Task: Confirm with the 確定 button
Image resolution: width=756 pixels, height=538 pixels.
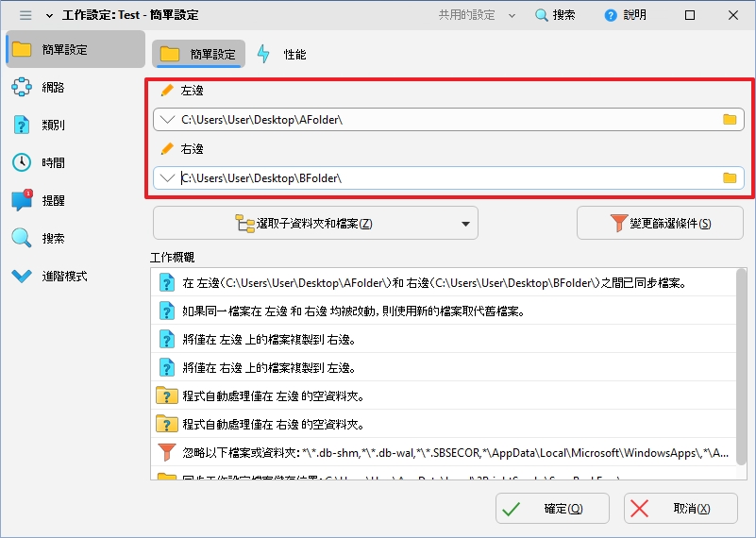Action: point(551,509)
